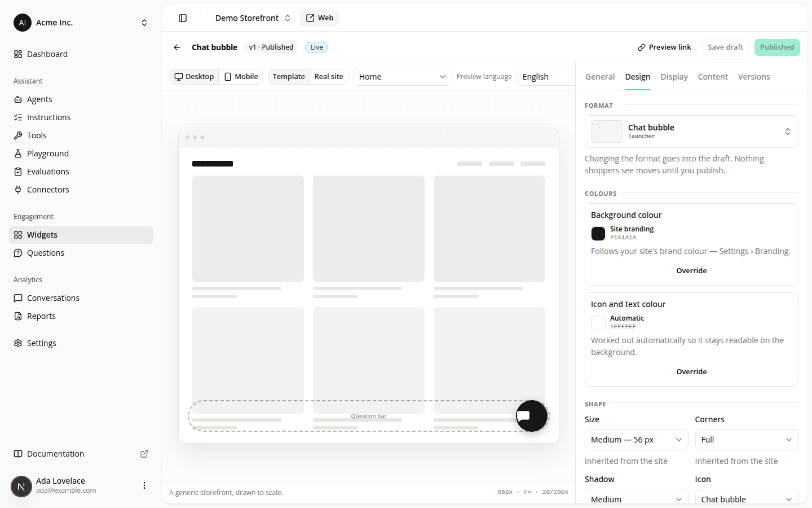812x508 pixels.
Task: Override the Icon and text colour
Action: (691, 372)
